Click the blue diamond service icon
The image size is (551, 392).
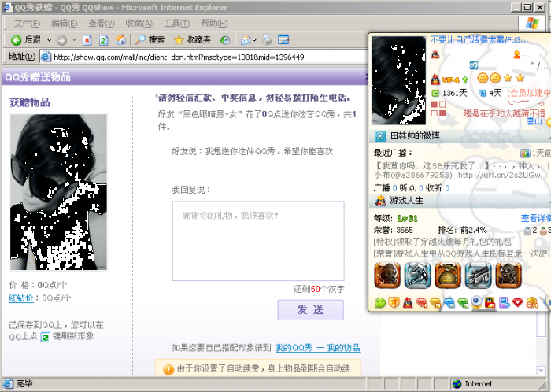click(x=449, y=303)
